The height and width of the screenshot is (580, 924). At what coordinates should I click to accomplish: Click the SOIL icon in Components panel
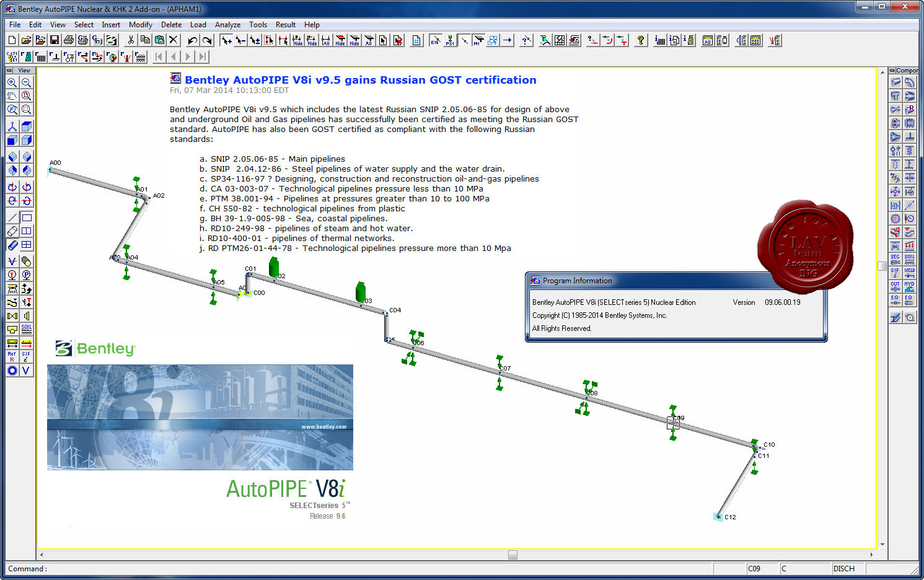pyautogui.click(x=909, y=260)
